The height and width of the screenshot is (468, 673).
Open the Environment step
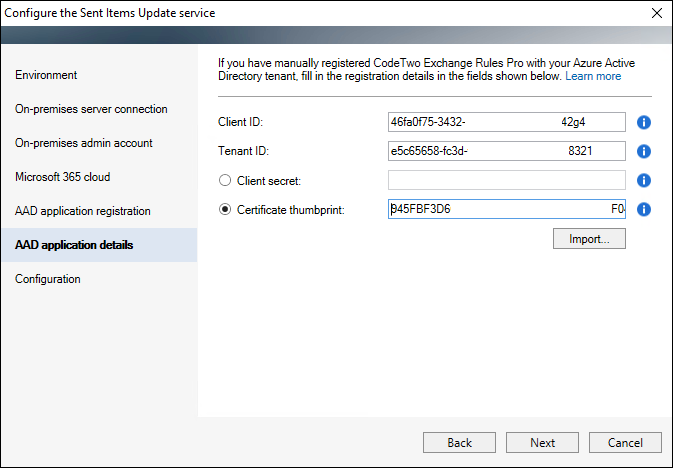pos(46,75)
